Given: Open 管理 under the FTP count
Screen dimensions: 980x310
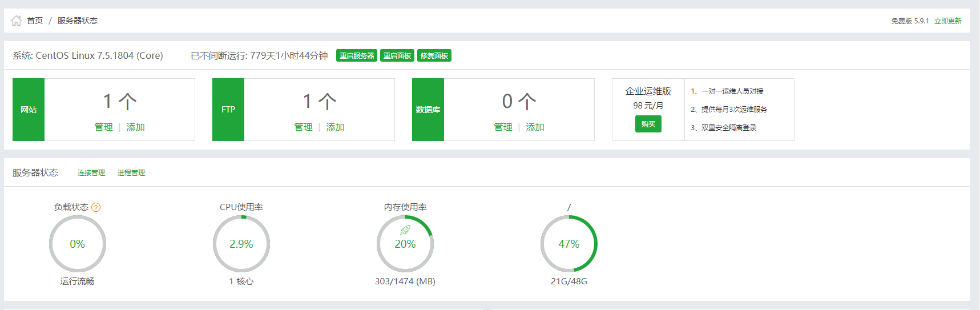Looking at the screenshot, I should click(x=303, y=127).
